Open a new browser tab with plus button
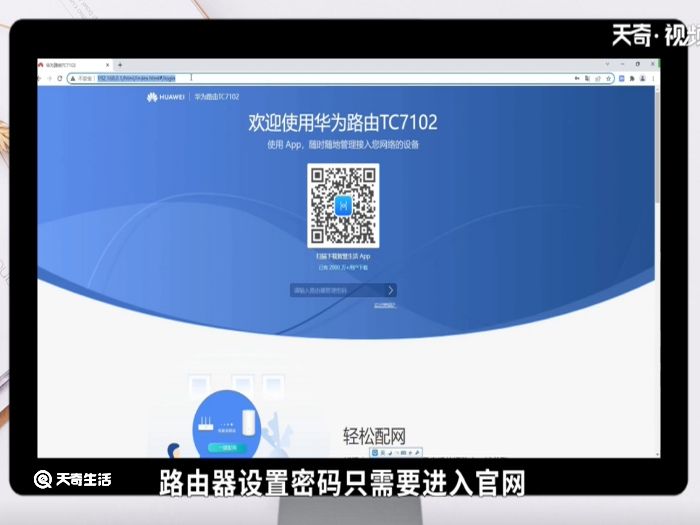The image size is (700, 525). click(120, 65)
